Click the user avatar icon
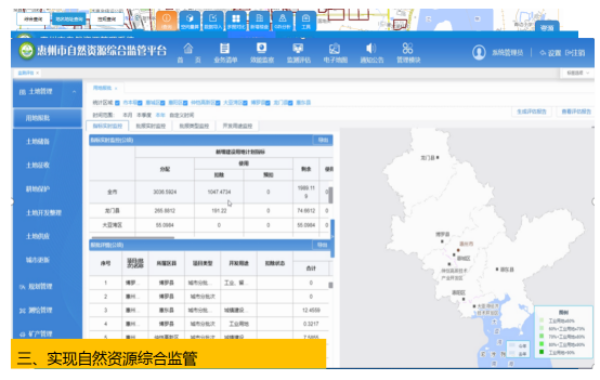 [x=479, y=52]
